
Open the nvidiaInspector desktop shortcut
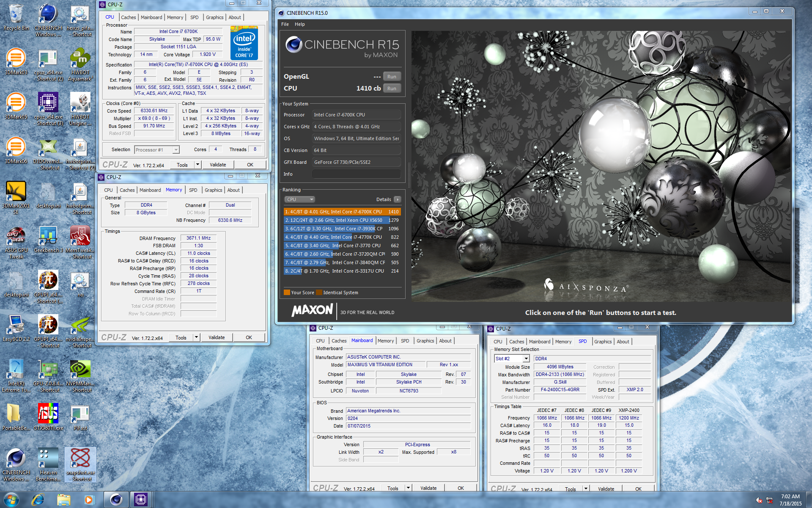click(x=80, y=331)
